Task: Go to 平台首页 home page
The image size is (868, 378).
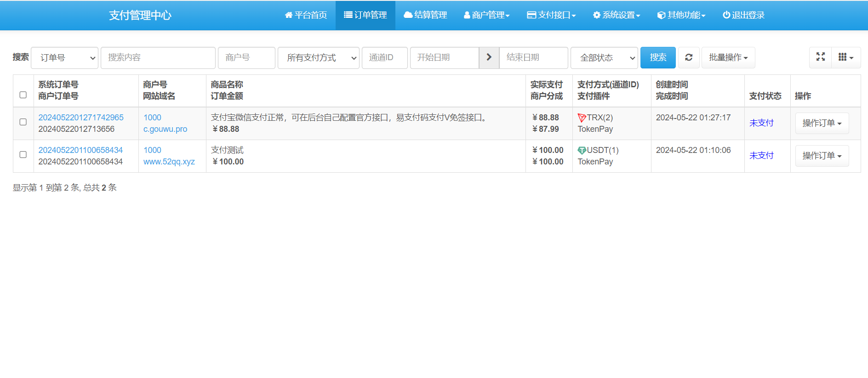Action: click(x=306, y=15)
